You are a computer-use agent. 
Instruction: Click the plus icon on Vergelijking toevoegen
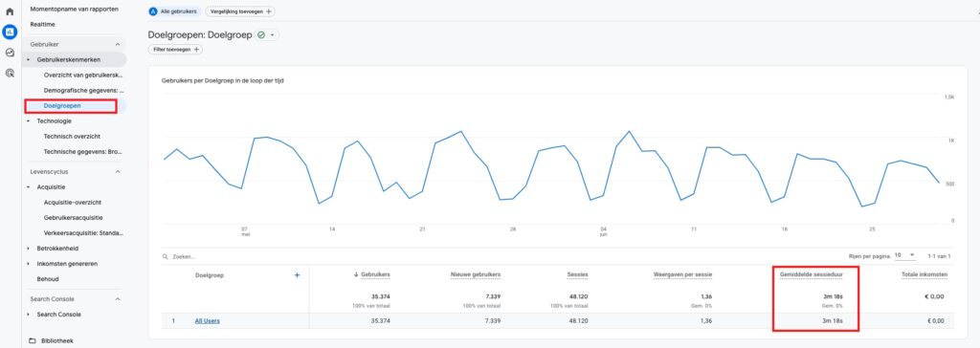pyautogui.click(x=269, y=11)
